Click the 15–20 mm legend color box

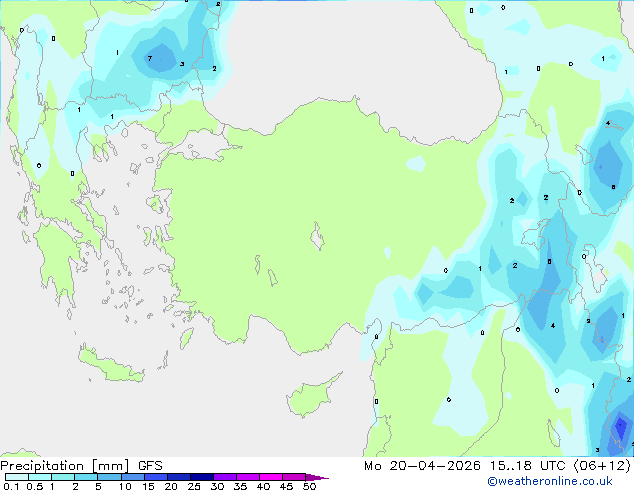click(x=156, y=477)
